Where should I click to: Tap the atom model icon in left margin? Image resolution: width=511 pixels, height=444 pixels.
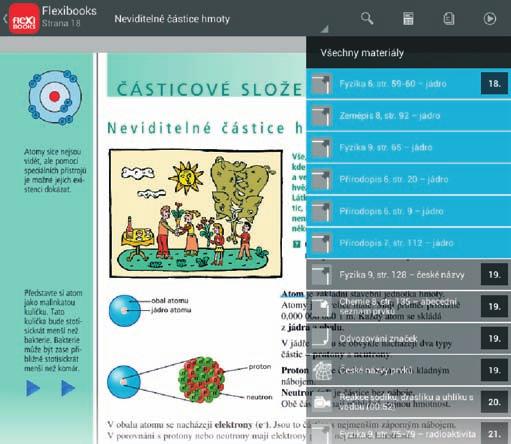[x=55, y=97]
